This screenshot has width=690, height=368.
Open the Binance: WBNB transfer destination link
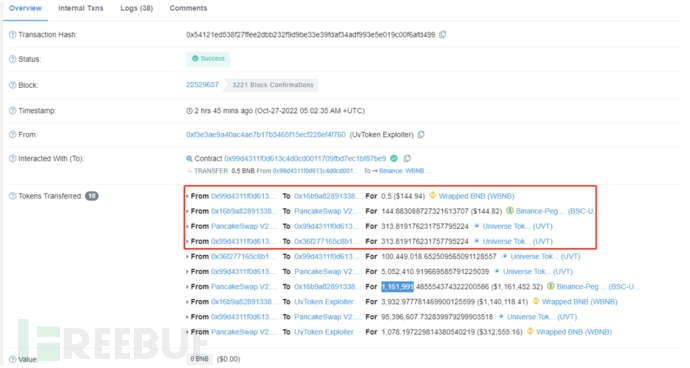(x=405, y=171)
